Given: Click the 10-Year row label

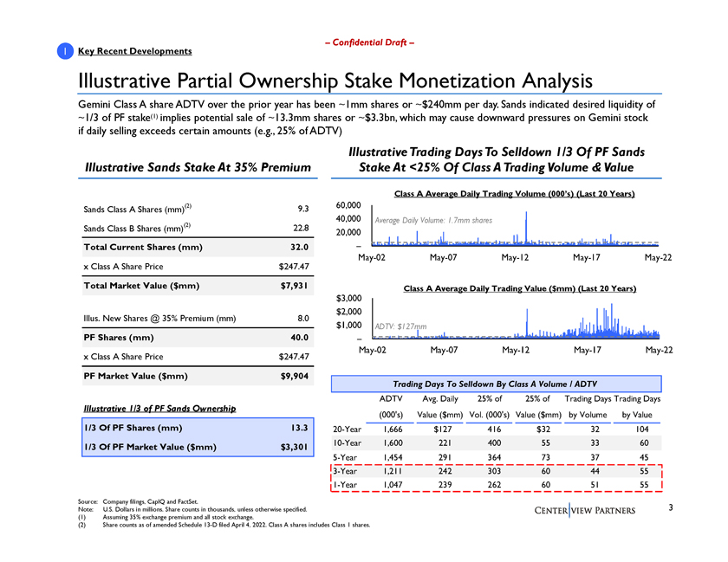Looking at the screenshot, I should tap(347, 442).
